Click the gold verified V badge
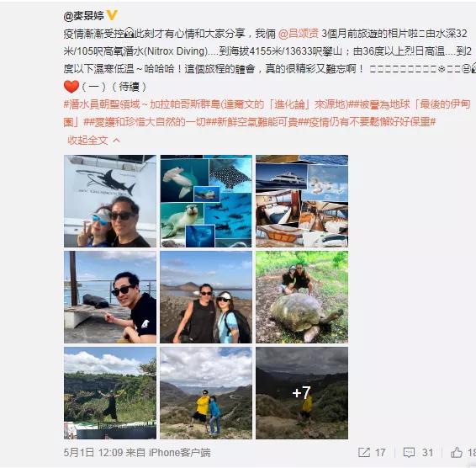The width and height of the screenshot is (476, 468). pyautogui.click(x=112, y=15)
